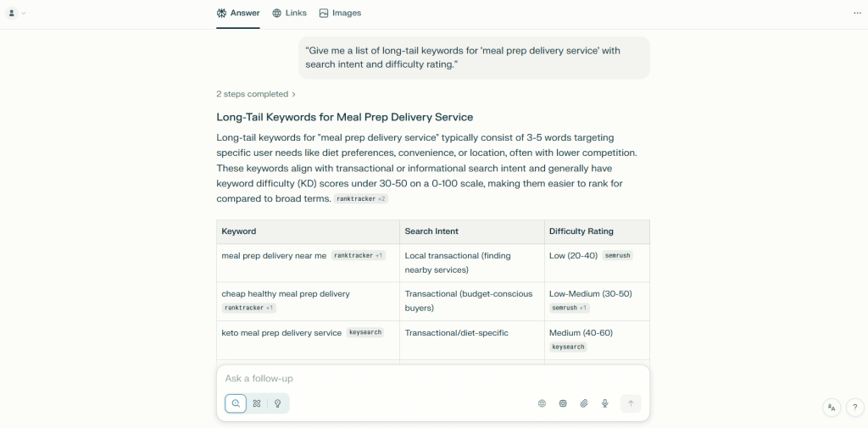868x428 pixels.
Task: Click the model selector chip icon
Action: coord(563,403)
